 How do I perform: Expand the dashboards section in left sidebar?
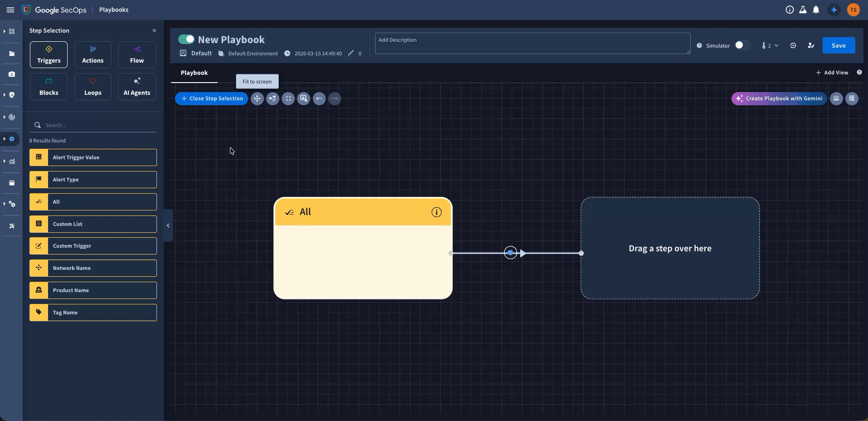click(12, 31)
